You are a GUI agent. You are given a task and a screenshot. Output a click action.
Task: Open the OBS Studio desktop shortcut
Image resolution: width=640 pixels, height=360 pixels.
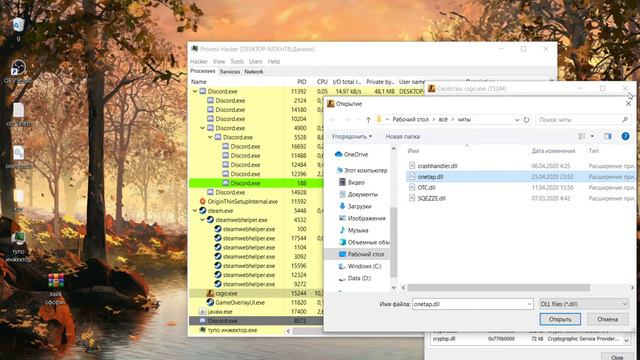click(18, 72)
